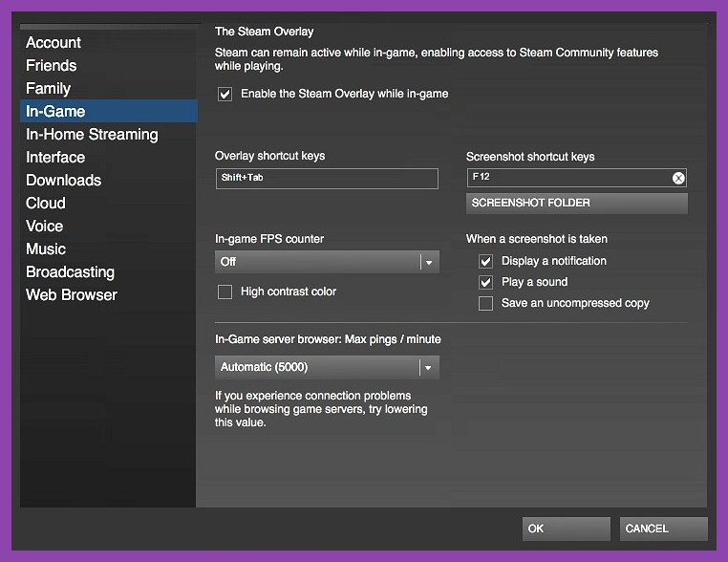Click the SCREENSHOT FOLDER button
Viewport: 728px width, 562px height.
577,203
